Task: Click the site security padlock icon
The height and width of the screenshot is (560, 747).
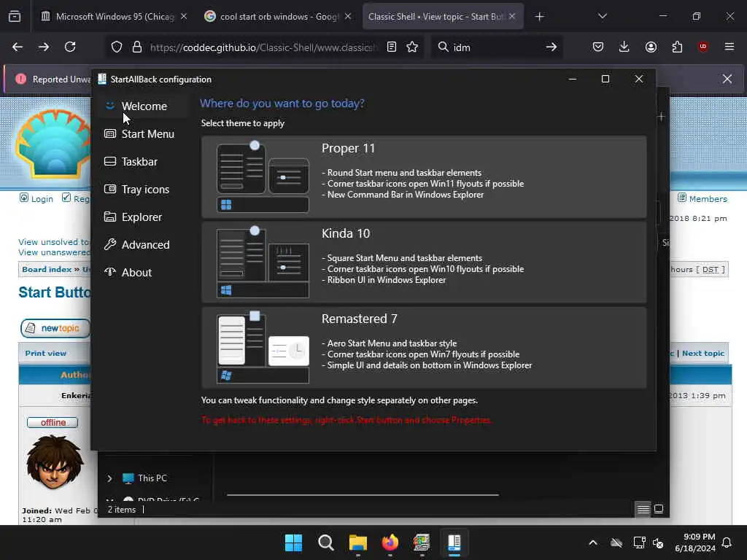Action: pos(137,47)
